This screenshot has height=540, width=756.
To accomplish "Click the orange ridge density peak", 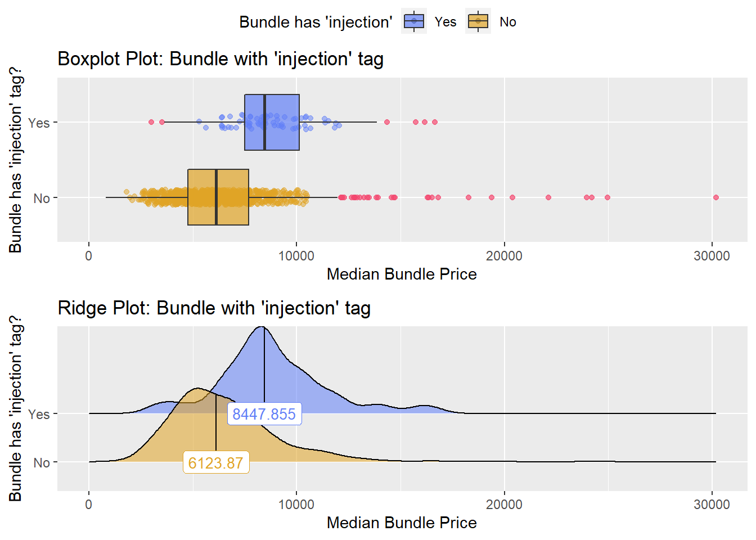I will [x=197, y=389].
